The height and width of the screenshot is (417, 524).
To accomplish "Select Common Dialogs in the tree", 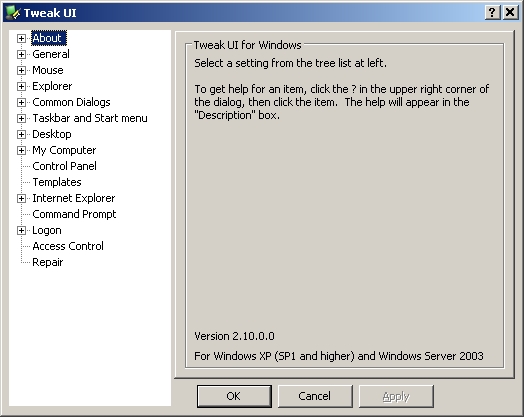I will point(71,102).
